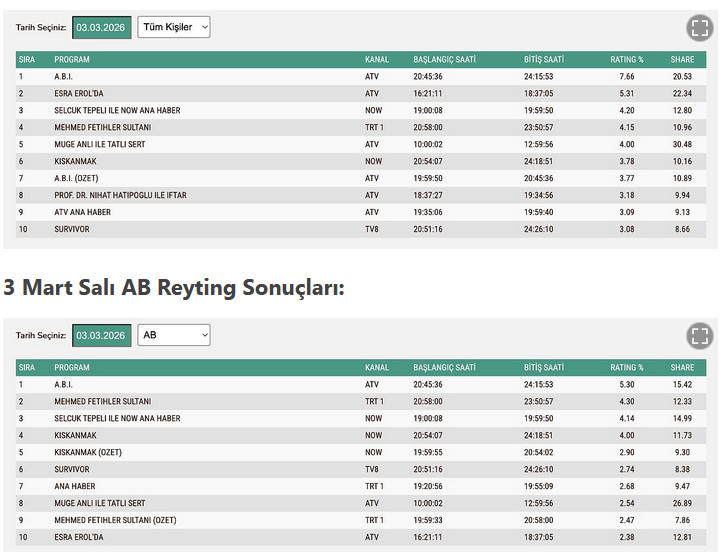Click share value 14.99
The image size is (727, 552).
coord(682,419)
